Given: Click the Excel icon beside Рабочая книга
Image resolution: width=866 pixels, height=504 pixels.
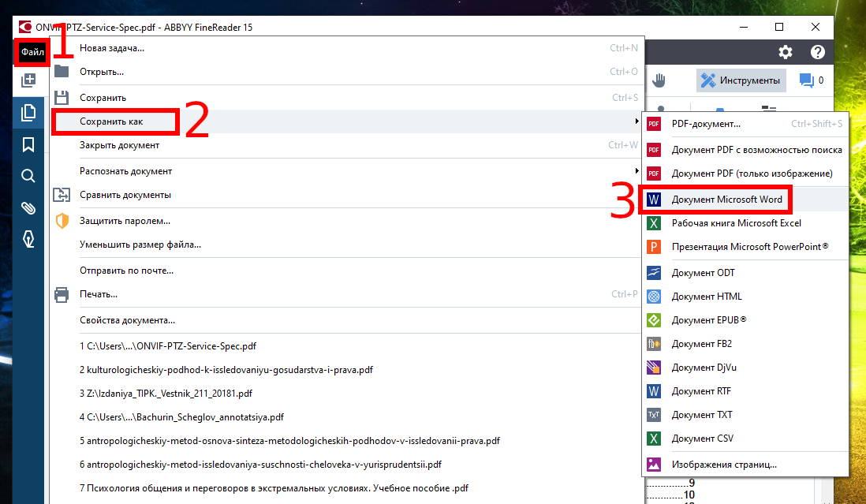Looking at the screenshot, I should [654, 223].
